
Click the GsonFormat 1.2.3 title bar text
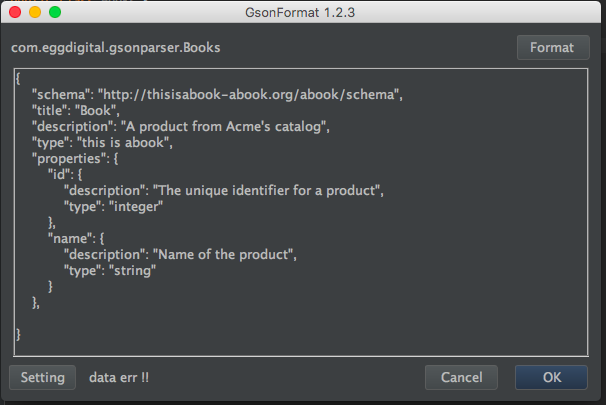click(x=302, y=13)
